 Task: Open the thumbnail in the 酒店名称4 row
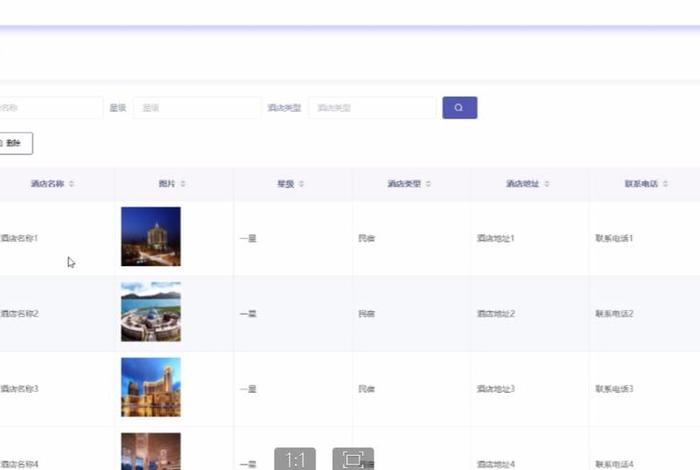151,451
